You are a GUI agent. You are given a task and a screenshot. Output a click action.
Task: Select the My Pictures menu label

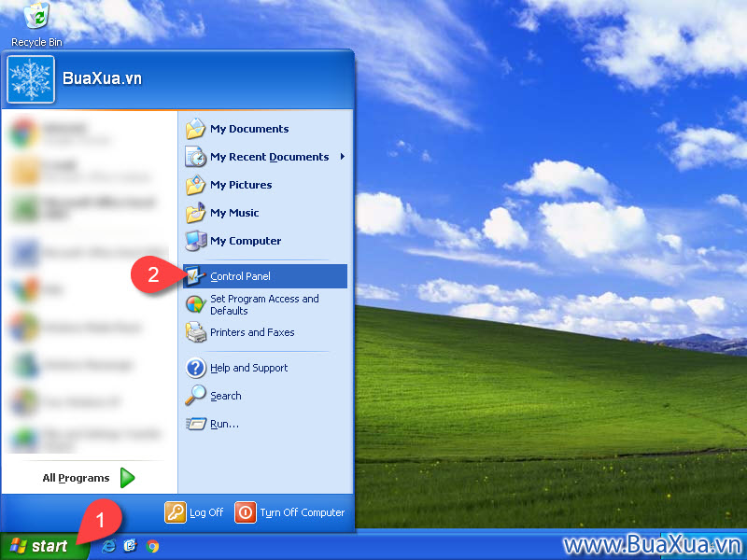tap(241, 185)
